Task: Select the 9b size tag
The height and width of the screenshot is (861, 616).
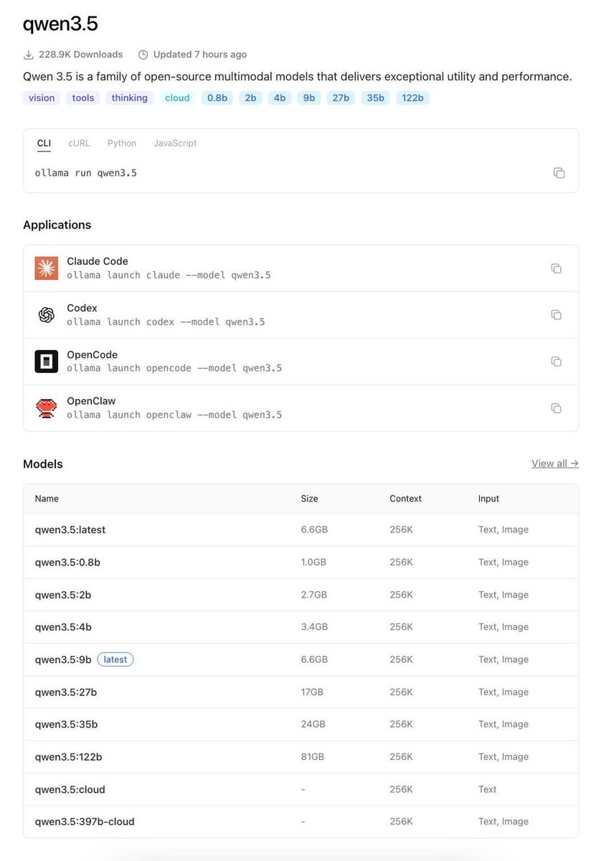Action: (x=309, y=98)
